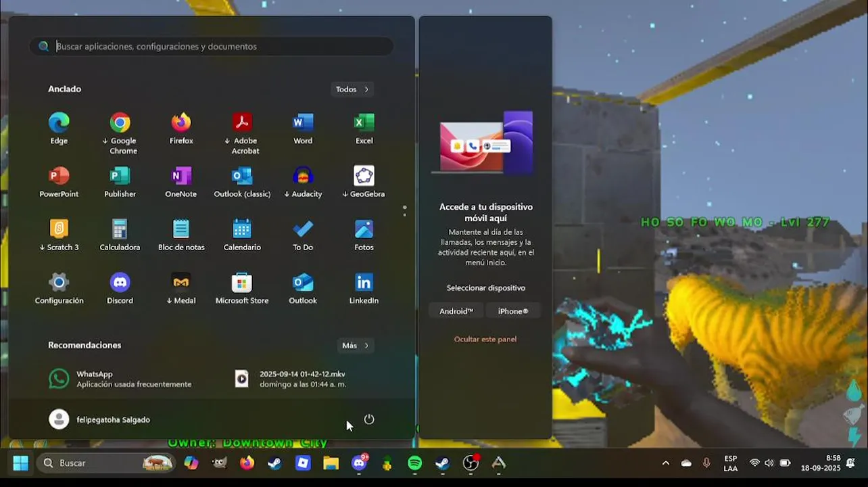Open Configuración settings app
This screenshot has width=868, height=487.
[x=59, y=289]
